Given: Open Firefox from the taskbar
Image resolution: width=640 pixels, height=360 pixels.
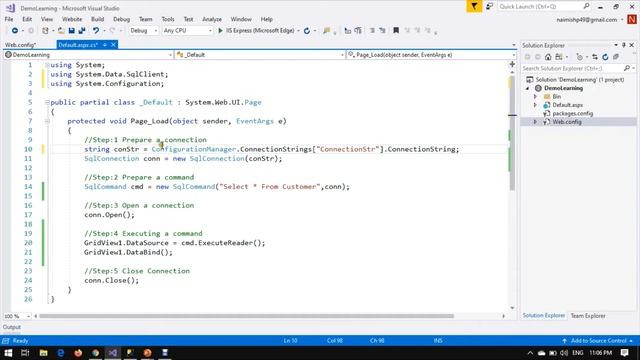Looking at the screenshot, I should pos(78,352).
